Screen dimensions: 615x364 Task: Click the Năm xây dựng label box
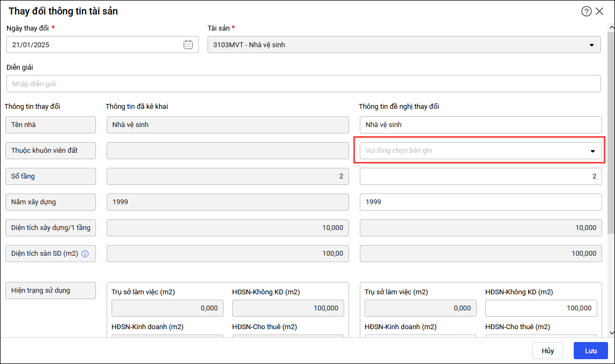point(50,202)
